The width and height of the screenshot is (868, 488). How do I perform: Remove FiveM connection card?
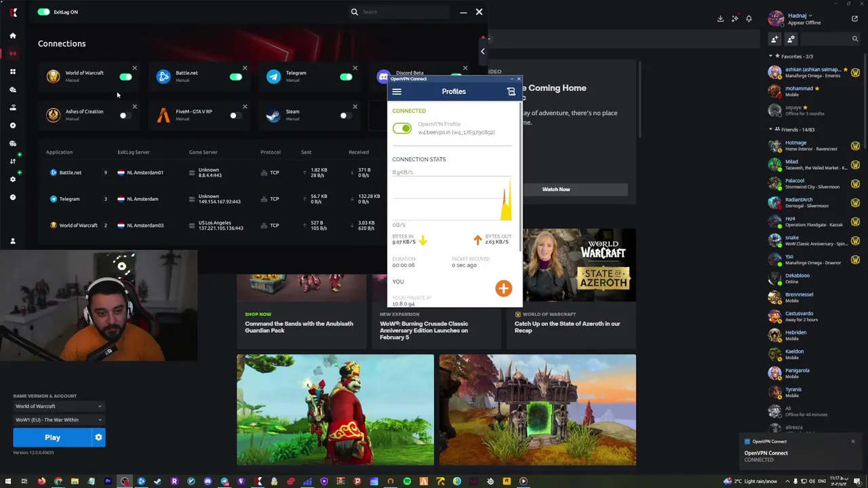pos(245,106)
